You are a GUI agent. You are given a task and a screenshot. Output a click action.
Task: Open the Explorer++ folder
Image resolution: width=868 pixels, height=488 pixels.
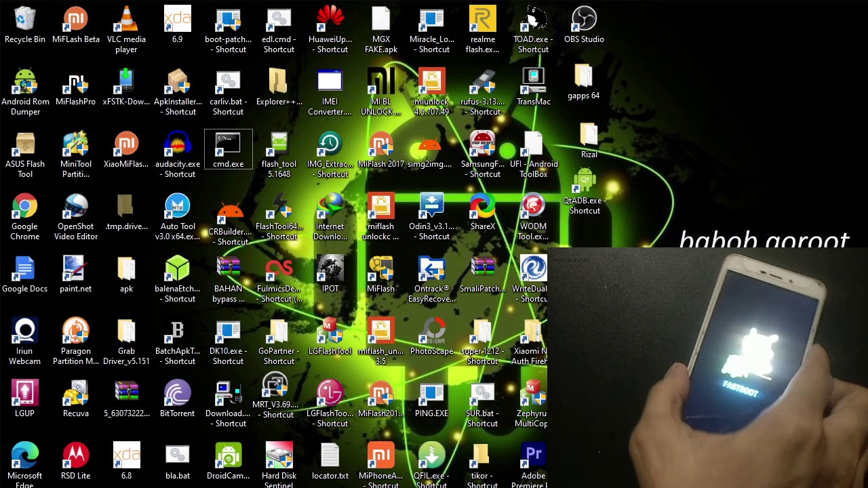coord(279,82)
